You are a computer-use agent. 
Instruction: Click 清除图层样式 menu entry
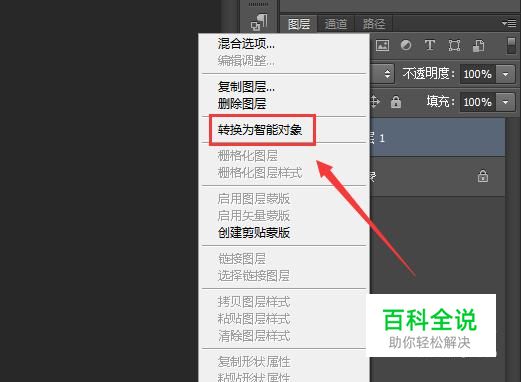[254, 336]
